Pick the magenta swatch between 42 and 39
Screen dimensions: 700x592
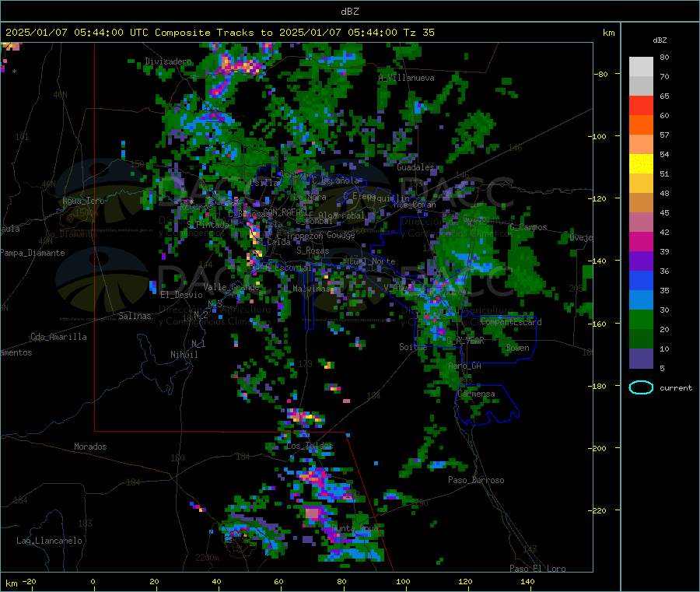coord(641,241)
